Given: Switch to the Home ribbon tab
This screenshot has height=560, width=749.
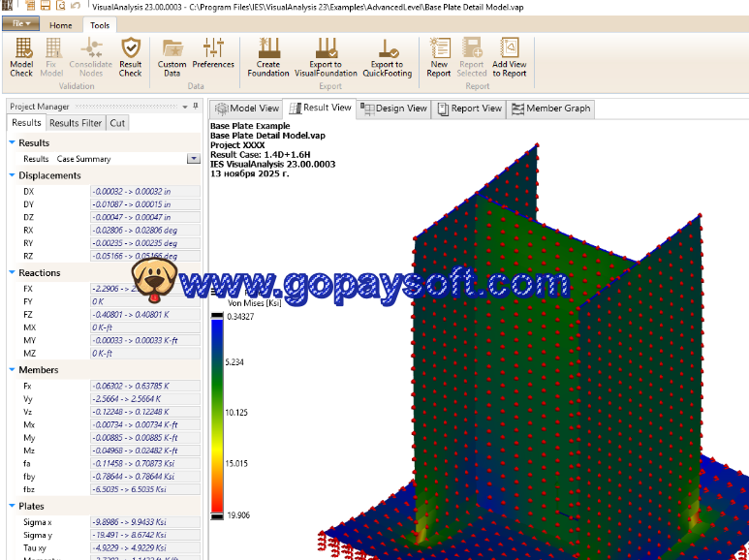Looking at the screenshot, I should (60, 25).
